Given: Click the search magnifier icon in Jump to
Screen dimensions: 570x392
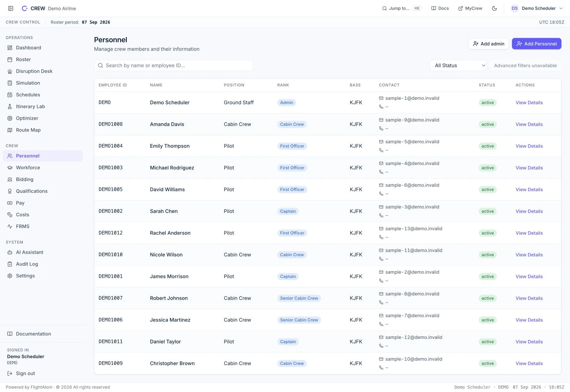Looking at the screenshot, I should coord(384,8).
